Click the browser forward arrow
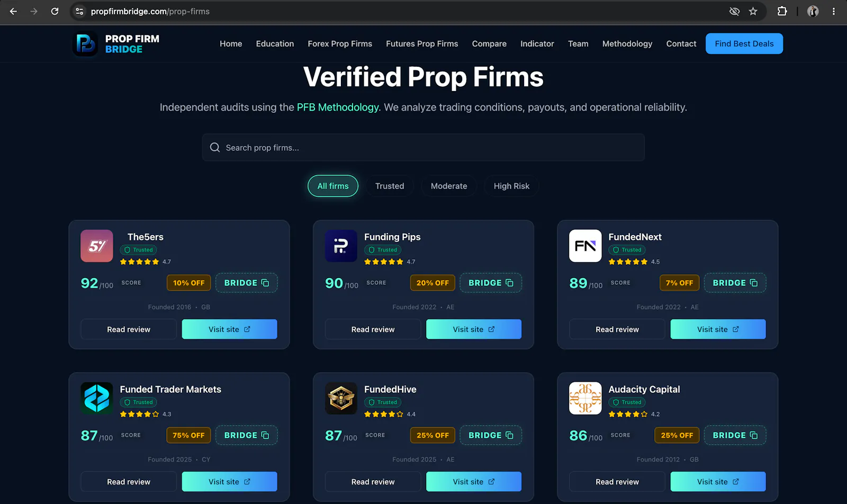847x504 pixels. (34, 11)
